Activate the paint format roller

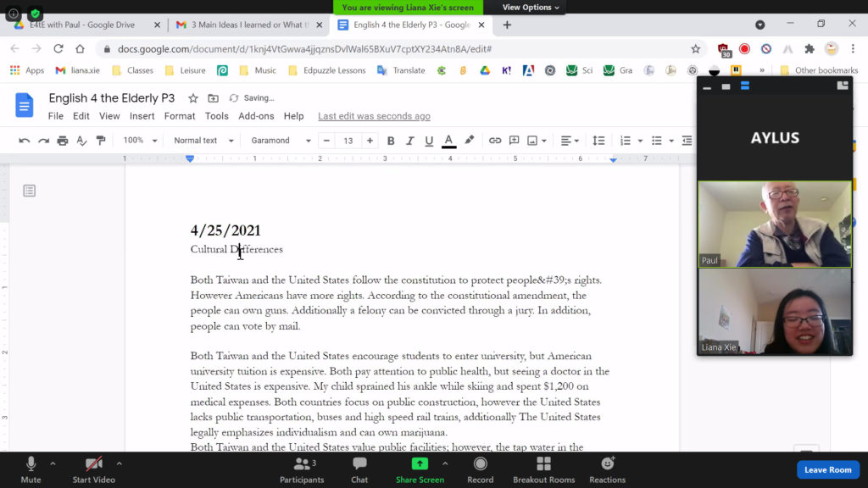(101, 141)
